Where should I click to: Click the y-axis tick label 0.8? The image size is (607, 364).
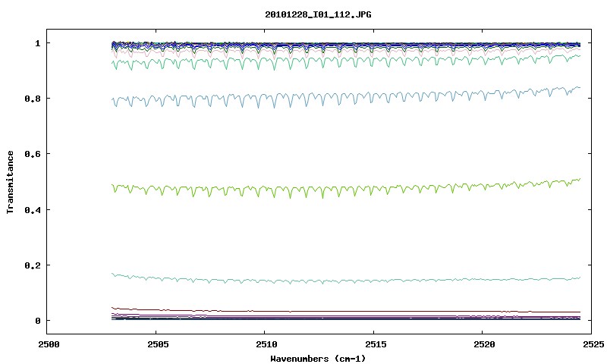click(x=33, y=99)
